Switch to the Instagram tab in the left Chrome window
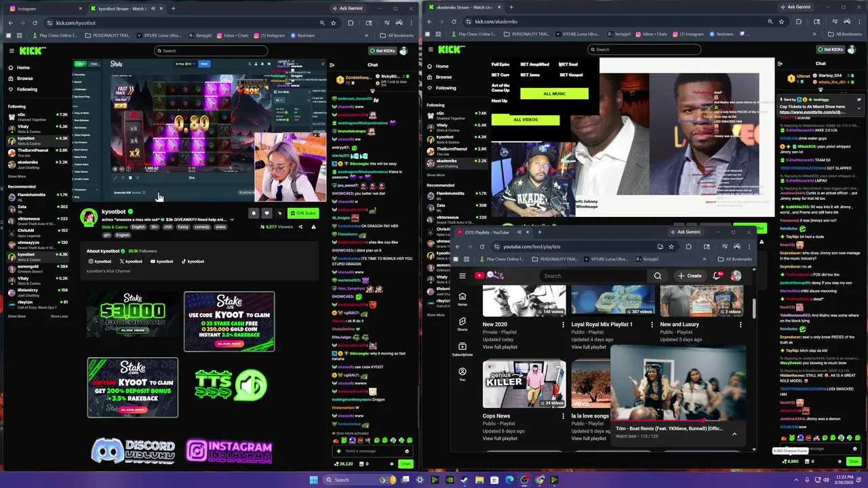The image size is (868, 488). (44, 8)
